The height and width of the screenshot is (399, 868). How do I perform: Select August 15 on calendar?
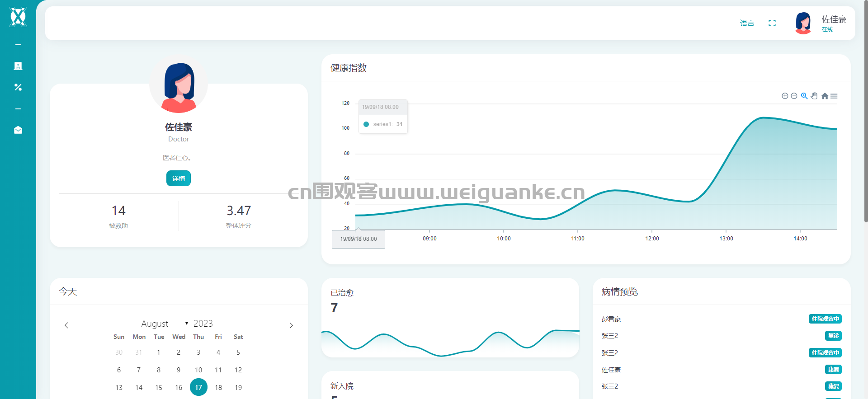[159, 387]
